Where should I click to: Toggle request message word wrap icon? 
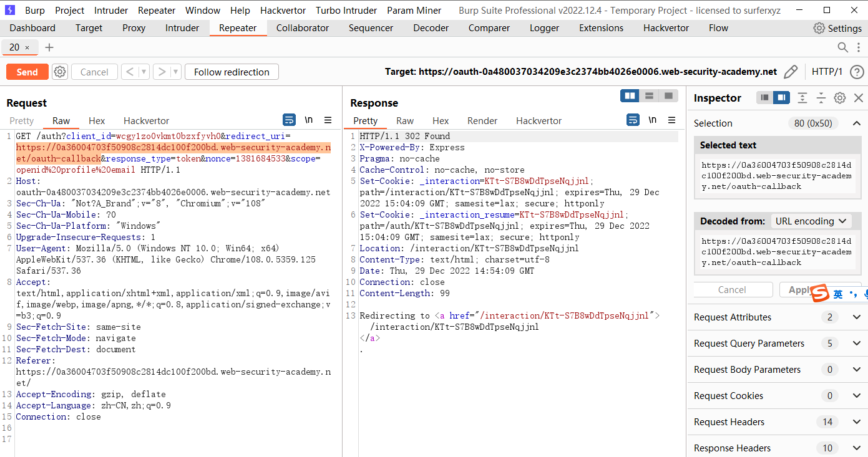(289, 120)
